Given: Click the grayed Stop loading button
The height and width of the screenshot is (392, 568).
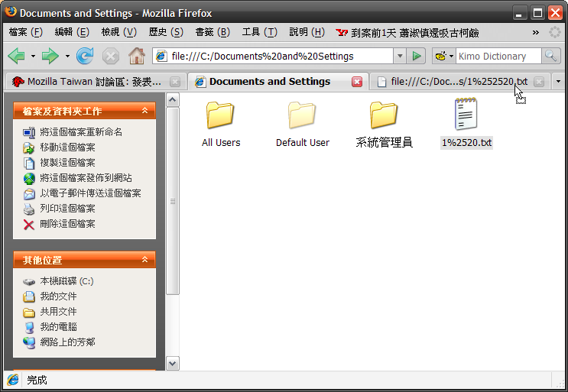Looking at the screenshot, I should coord(111,57).
